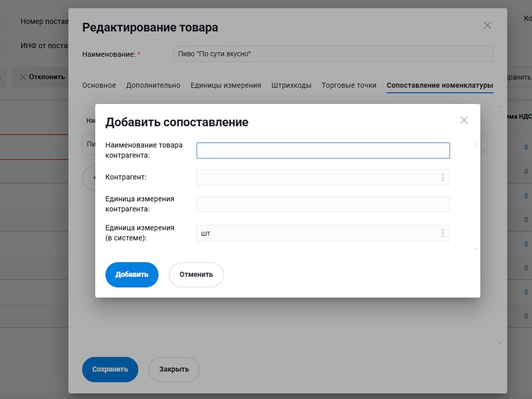
Task: Click the Закрыть button
Action: pyautogui.click(x=174, y=369)
